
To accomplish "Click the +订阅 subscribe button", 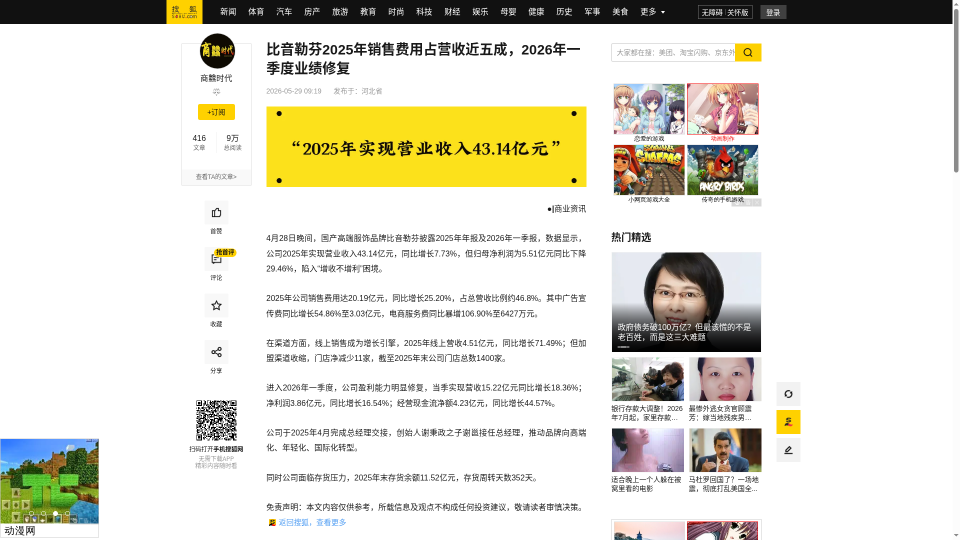I will pos(216,112).
